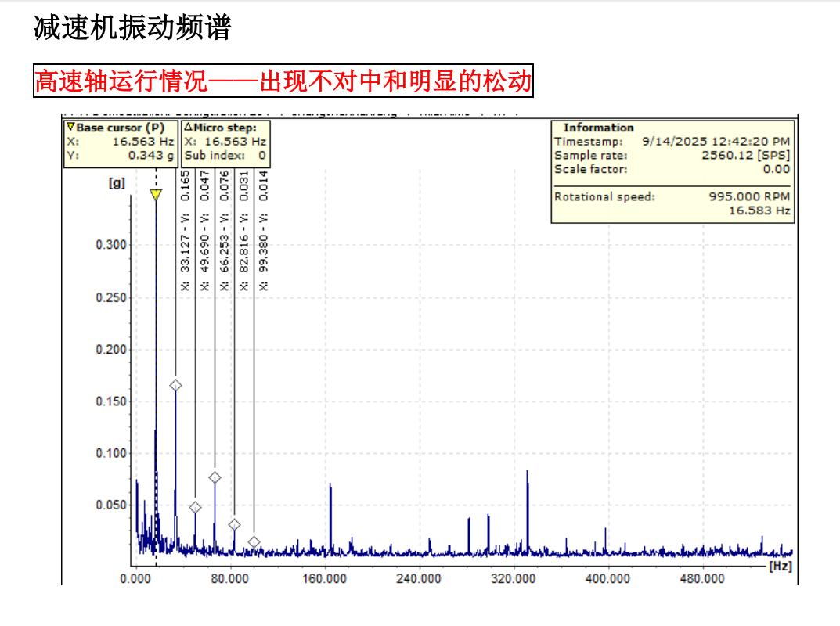Click the delta icon beside Micro step
The image size is (840, 626).
click(x=188, y=128)
